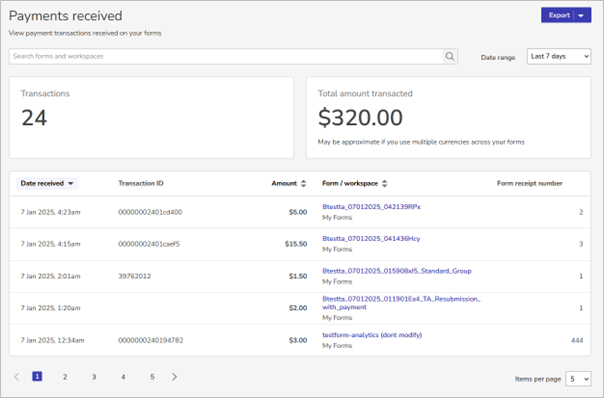Click the $320.00 total amount
This screenshot has width=604, height=398.
click(360, 118)
